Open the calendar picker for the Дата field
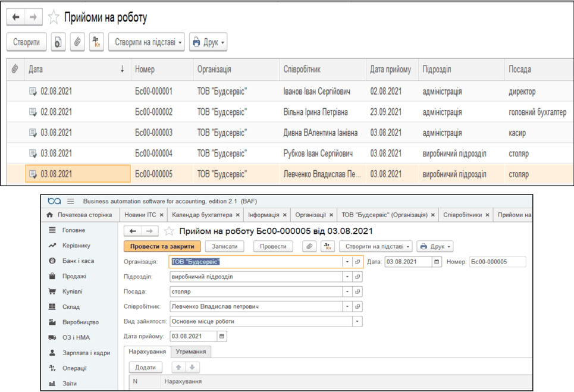This screenshot has width=574, height=392. [x=437, y=262]
